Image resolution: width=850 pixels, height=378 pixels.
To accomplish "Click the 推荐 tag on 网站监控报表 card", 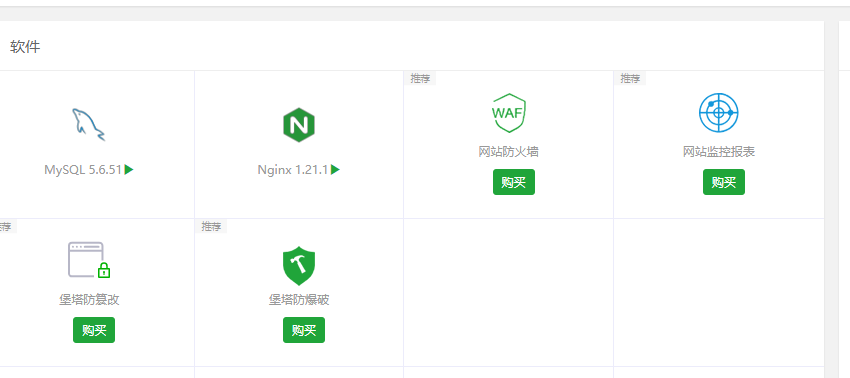I will [630, 79].
